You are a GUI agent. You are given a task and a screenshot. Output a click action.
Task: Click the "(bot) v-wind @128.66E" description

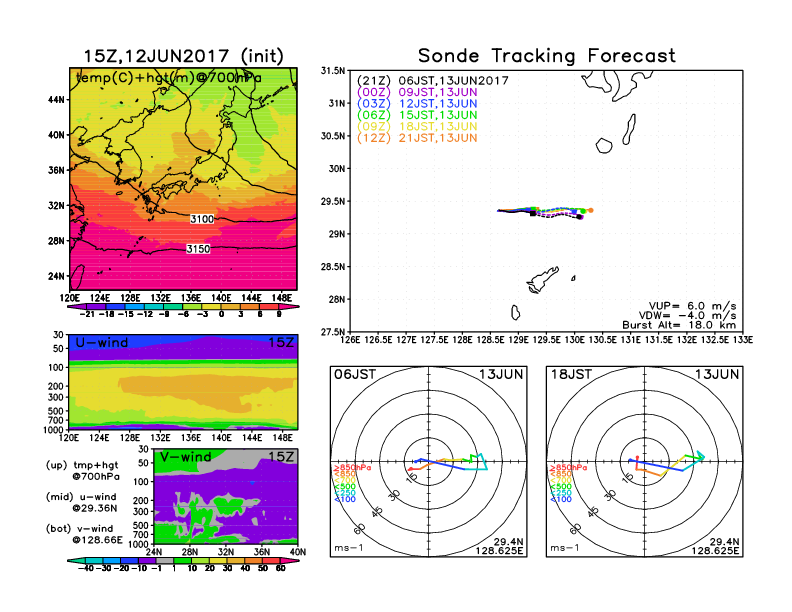[x=84, y=534]
